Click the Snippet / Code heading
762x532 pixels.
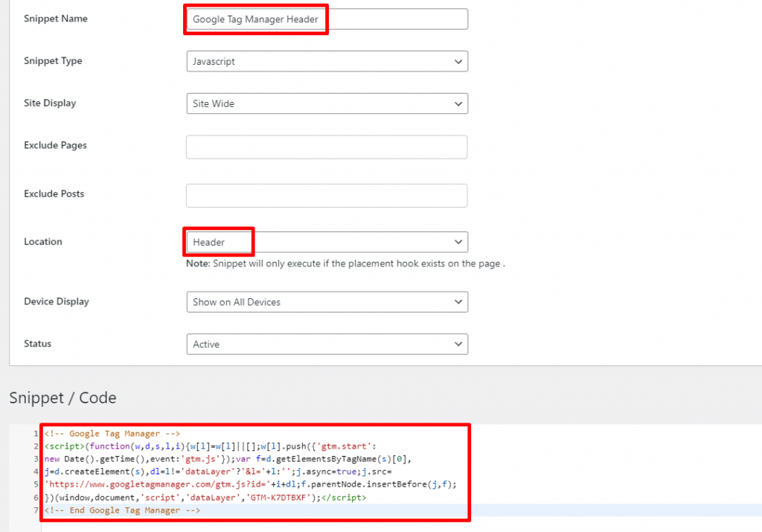click(63, 397)
